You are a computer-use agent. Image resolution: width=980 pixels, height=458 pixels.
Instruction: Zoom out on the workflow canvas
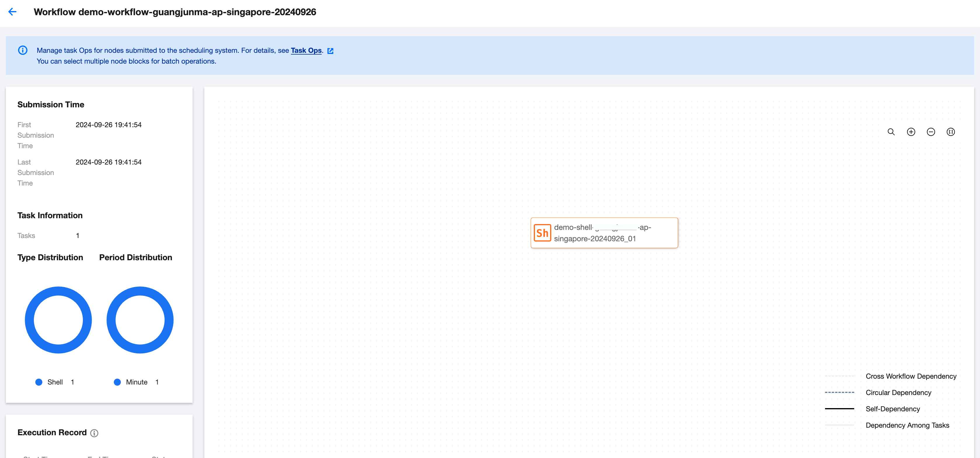coord(931,132)
